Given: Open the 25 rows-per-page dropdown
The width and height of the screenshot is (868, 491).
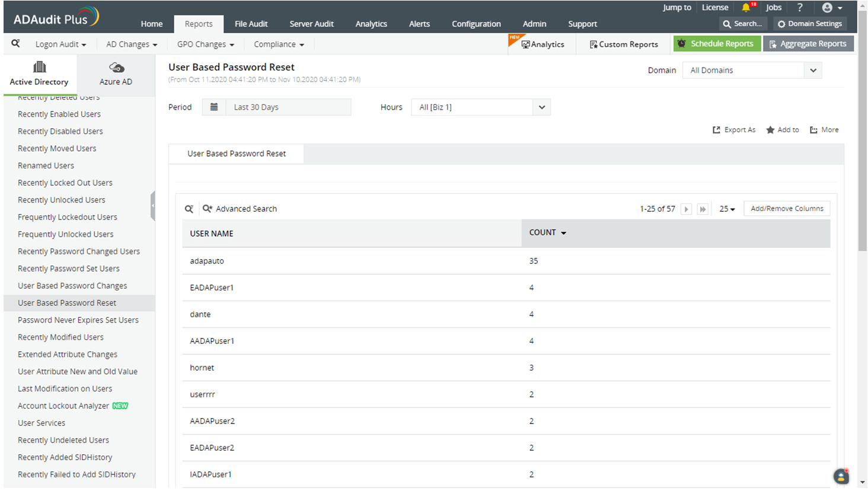Looking at the screenshot, I should tap(727, 209).
